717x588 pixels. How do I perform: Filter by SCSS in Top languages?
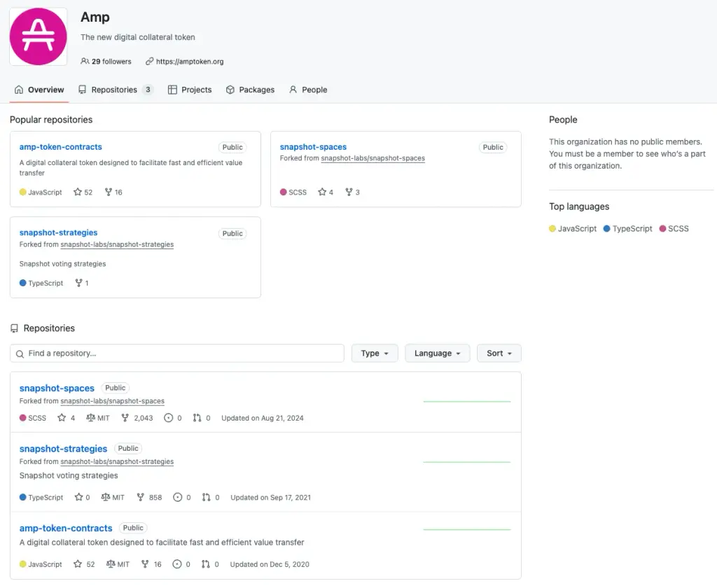pyautogui.click(x=674, y=229)
